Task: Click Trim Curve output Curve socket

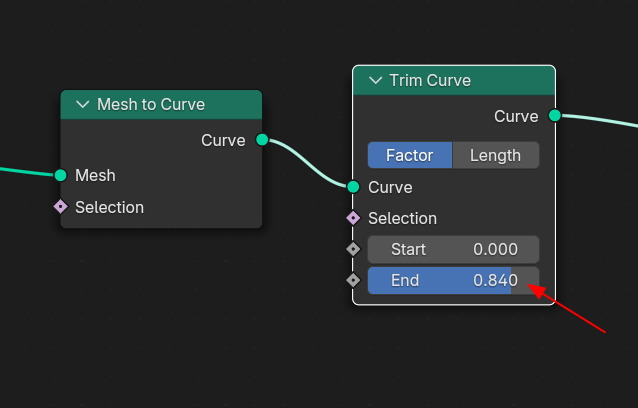Action: coord(555,116)
